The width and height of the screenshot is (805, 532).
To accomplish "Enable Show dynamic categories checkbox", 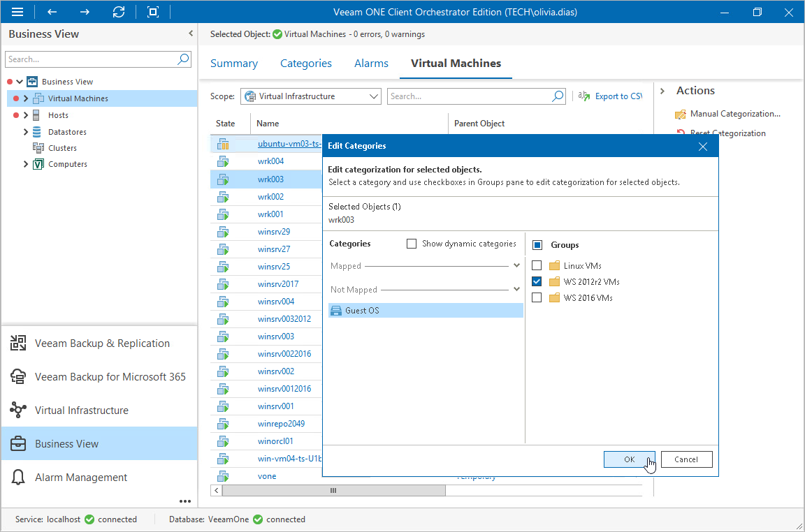I will click(x=411, y=244).
